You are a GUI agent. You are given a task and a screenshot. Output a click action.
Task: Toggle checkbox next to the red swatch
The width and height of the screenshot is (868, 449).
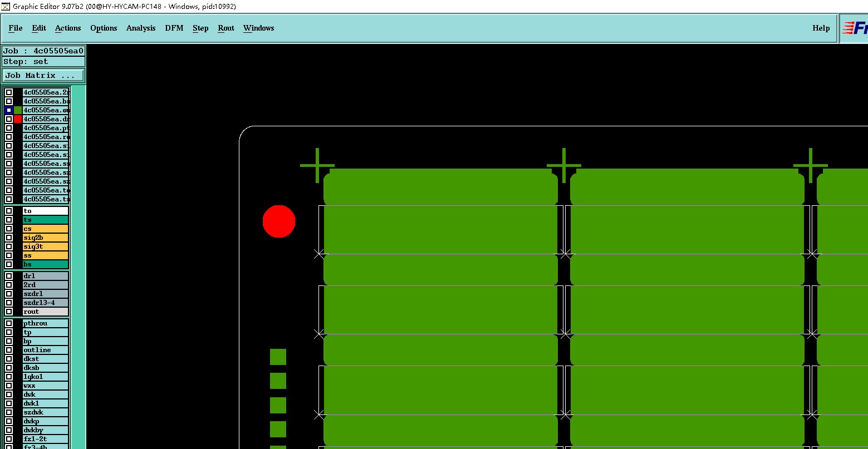click(9, 119)
